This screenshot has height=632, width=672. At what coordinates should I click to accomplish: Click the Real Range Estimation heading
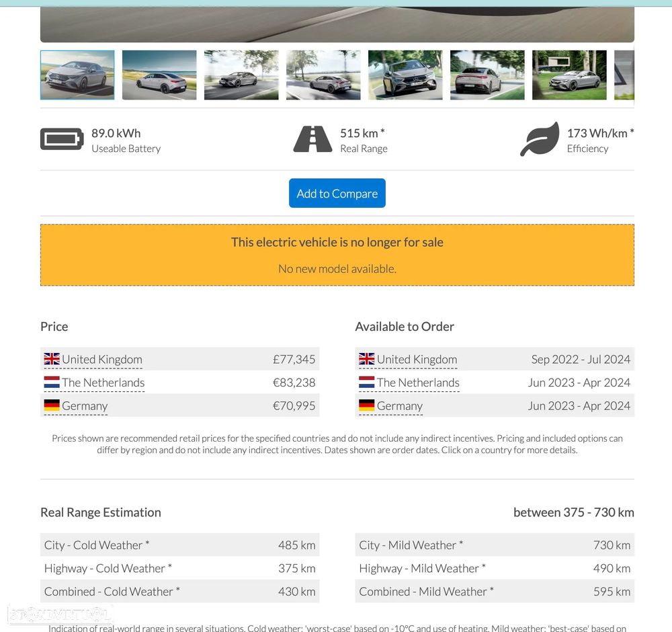point(101,512)
